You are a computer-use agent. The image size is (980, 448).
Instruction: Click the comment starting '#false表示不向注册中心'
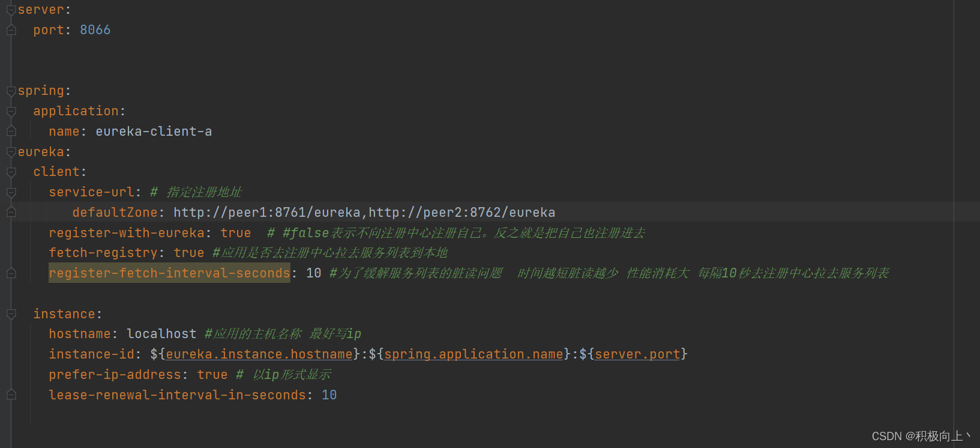[x=463, y=233]
